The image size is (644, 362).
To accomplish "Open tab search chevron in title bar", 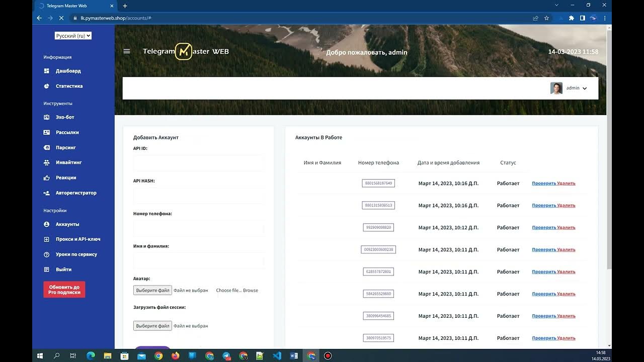I will [556, 5].
